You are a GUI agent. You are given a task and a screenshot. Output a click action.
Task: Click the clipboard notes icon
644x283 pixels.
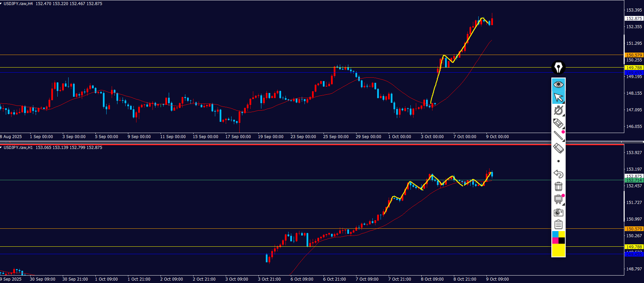point(558,225)
